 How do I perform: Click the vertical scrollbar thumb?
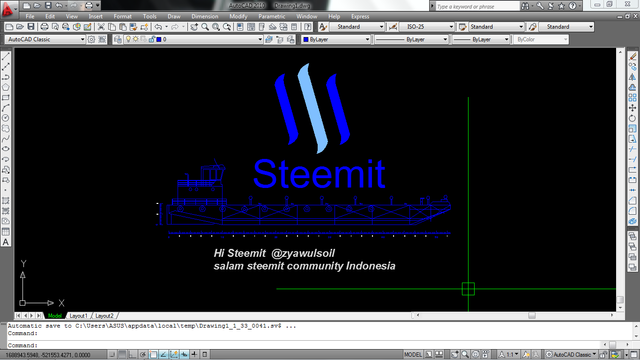click(620, 300)
